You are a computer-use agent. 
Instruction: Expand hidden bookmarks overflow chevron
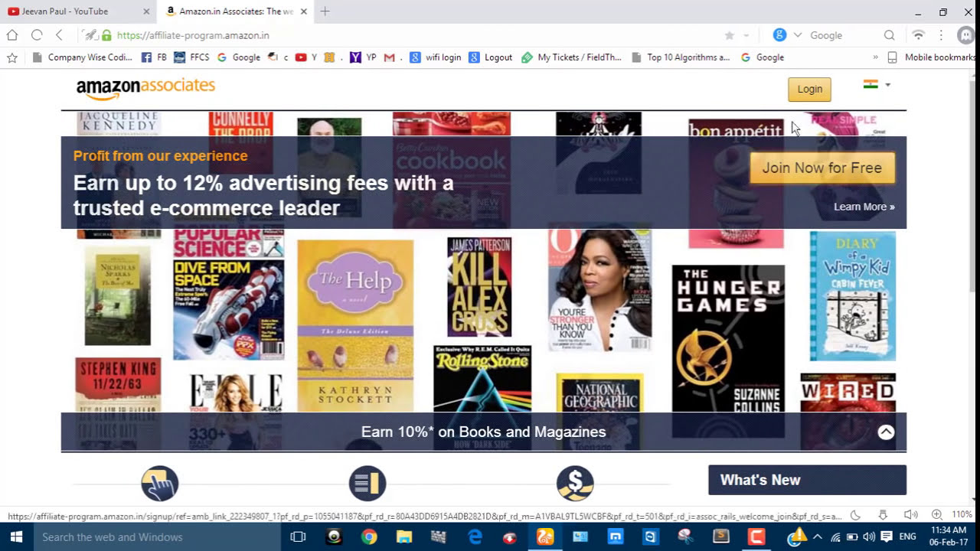[875, 57]
